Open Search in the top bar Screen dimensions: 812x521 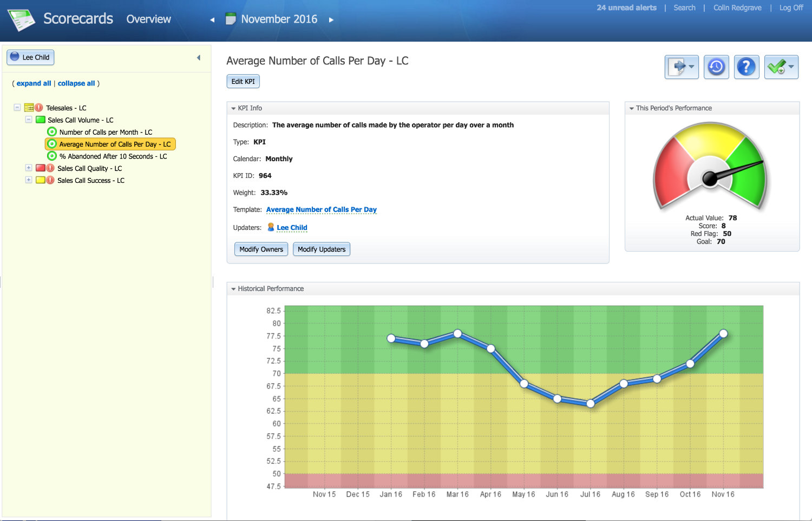(x=684, y=8)
